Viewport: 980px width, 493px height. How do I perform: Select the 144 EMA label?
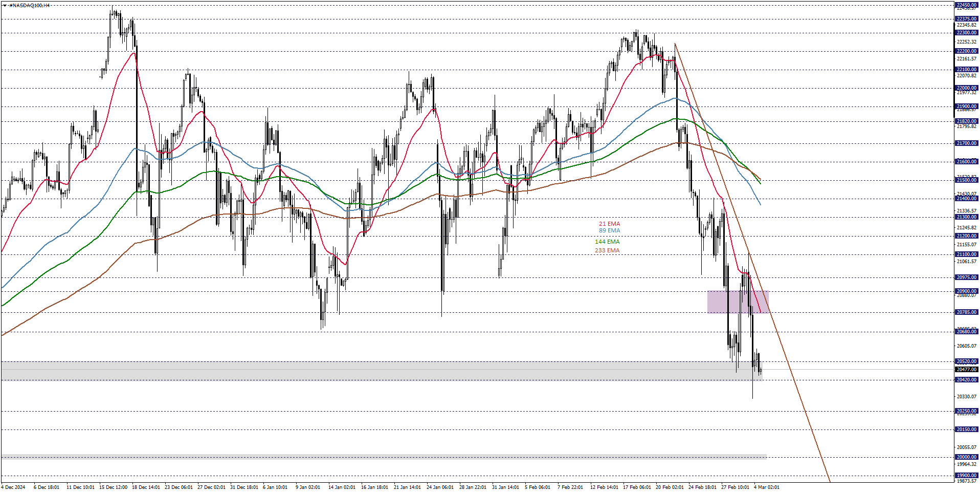(607, 242)
